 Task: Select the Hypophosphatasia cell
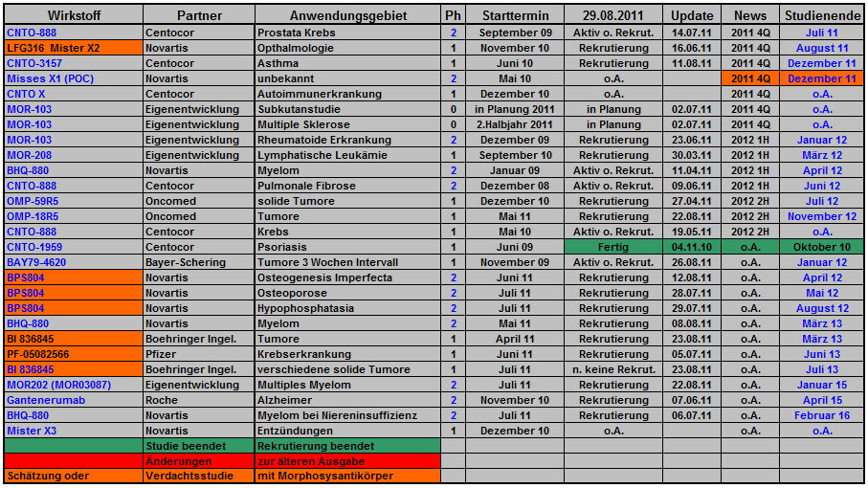pos(348,309)
